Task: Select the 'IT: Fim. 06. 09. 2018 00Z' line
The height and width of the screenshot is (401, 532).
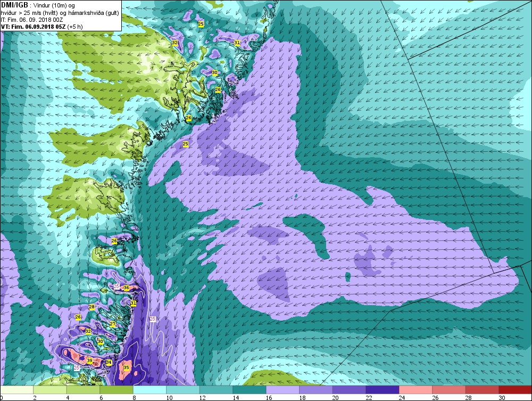Action: pyautogui.click(x=32, y=20)
